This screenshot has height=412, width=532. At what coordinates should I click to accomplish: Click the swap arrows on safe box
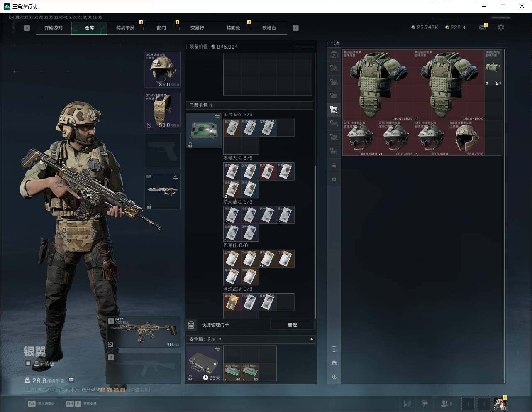click(217, 350)
